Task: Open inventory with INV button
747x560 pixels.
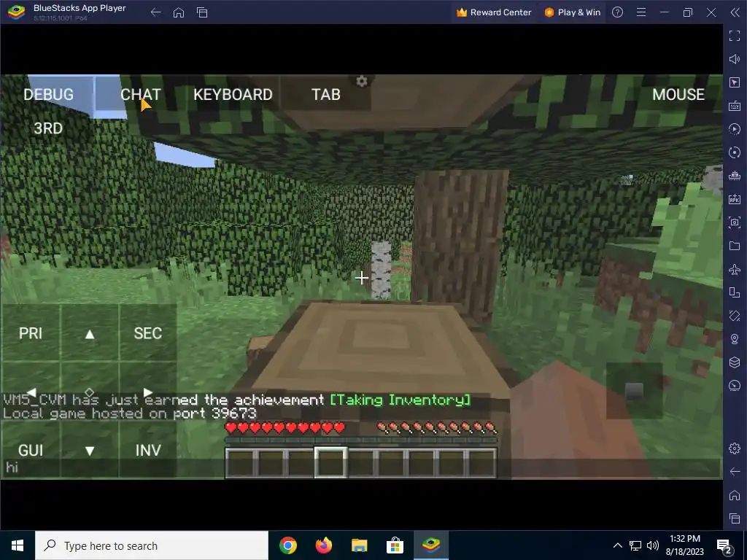Action: [x=147, y=450]
